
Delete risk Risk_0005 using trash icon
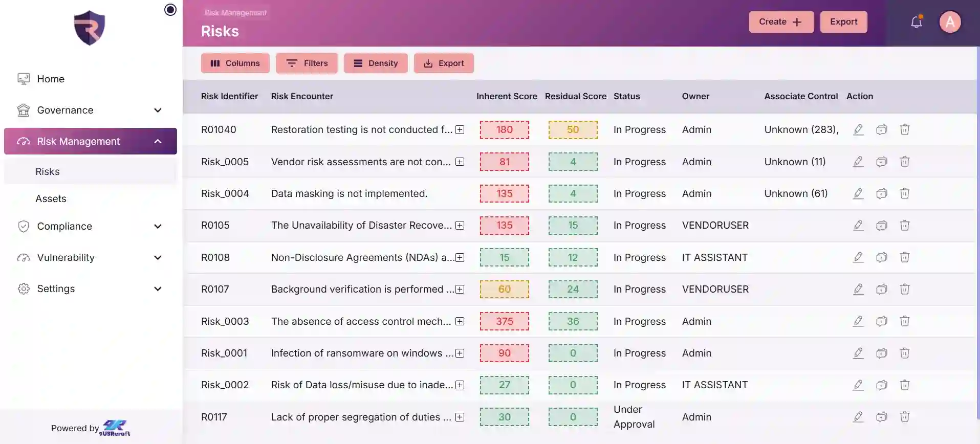pyautogui.click(x=904, y=162)
